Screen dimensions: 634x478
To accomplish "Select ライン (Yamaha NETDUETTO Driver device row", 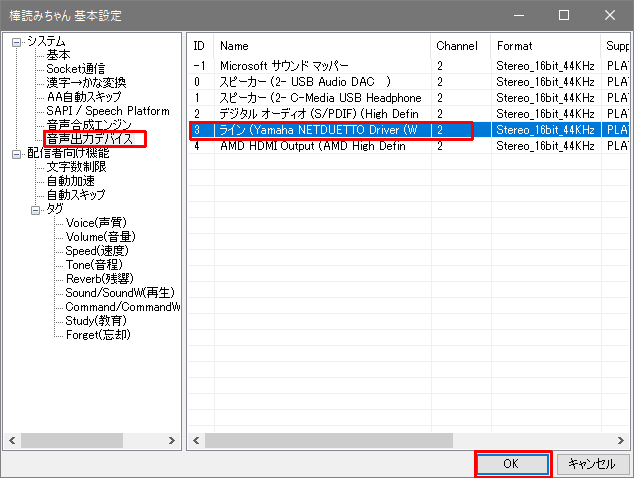I will click(408, 130).
